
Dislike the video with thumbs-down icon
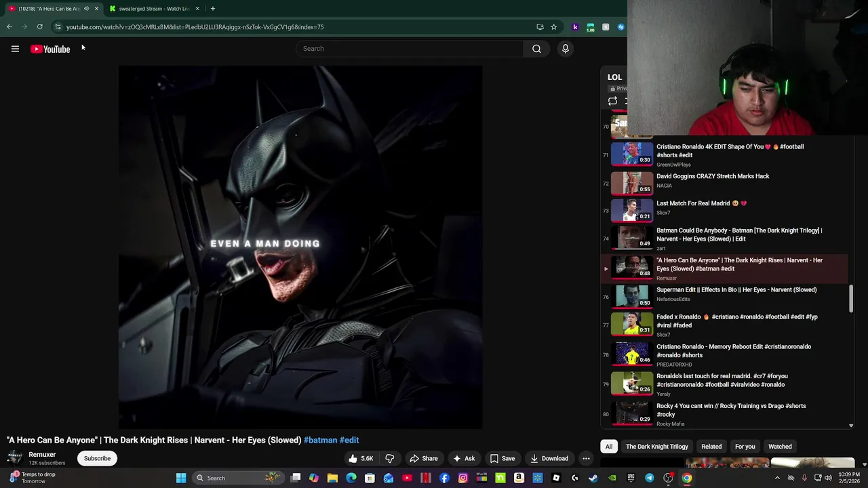coord(390,459)
